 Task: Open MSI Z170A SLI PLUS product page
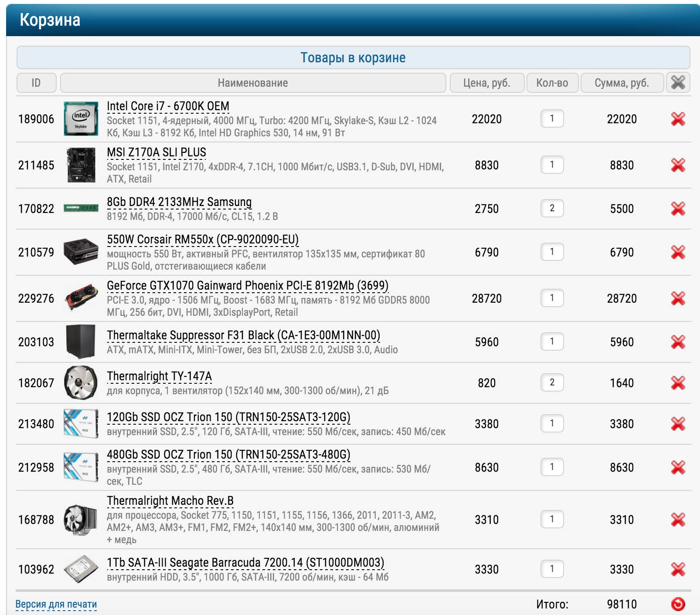(156, 152)
